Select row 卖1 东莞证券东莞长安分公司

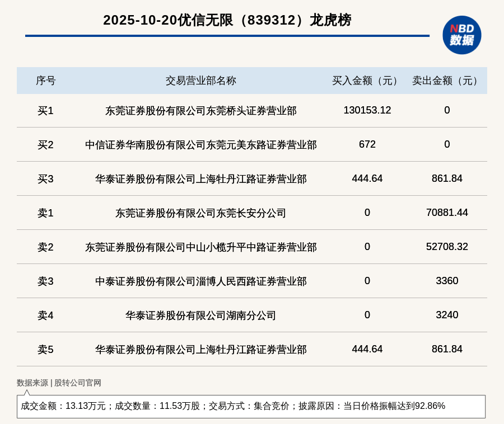click(x=200, y=213)
